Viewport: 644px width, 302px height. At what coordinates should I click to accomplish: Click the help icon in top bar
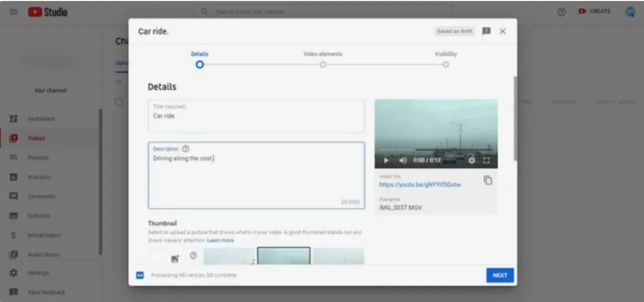tap(562, 11)
